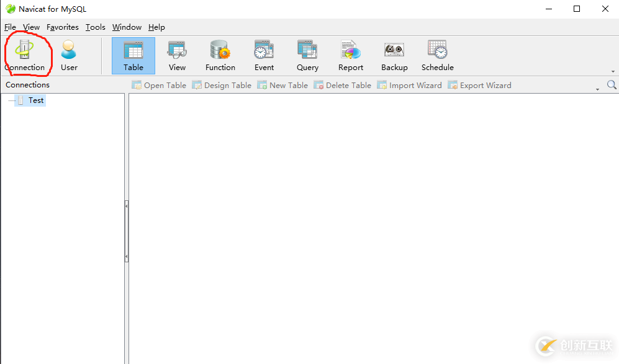This screenshot has height=364, width=619.
Task: Open the Tools menu
Action: (96, 27)
